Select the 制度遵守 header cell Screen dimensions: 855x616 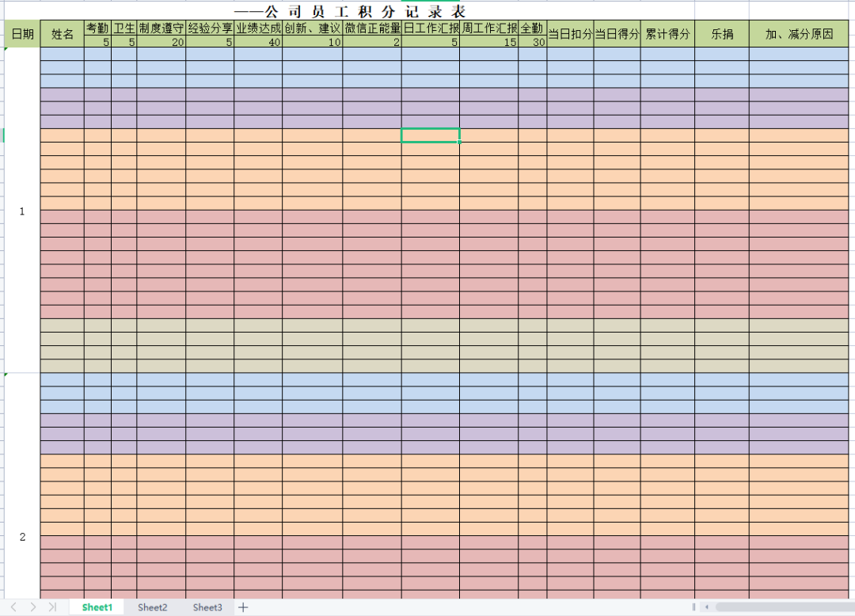click(x=161, y=28)
